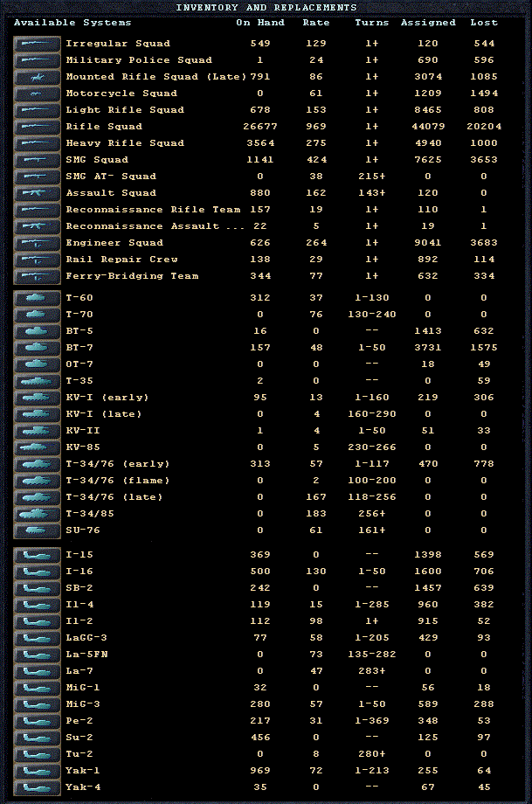This screenshot has width=532, height=804.
Task: Select the SMG AT- Squad turns 215+
Action: pyautogui.click(x=372, y=177)
